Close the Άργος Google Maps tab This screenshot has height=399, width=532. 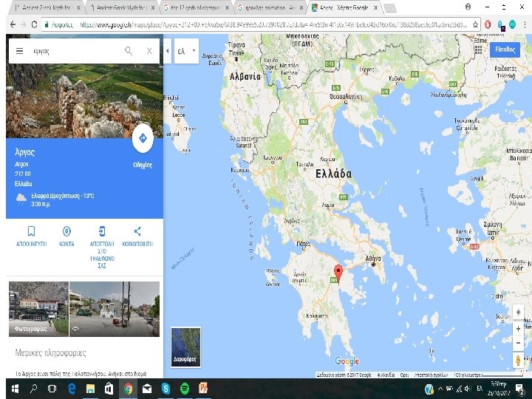coord(375,7)
